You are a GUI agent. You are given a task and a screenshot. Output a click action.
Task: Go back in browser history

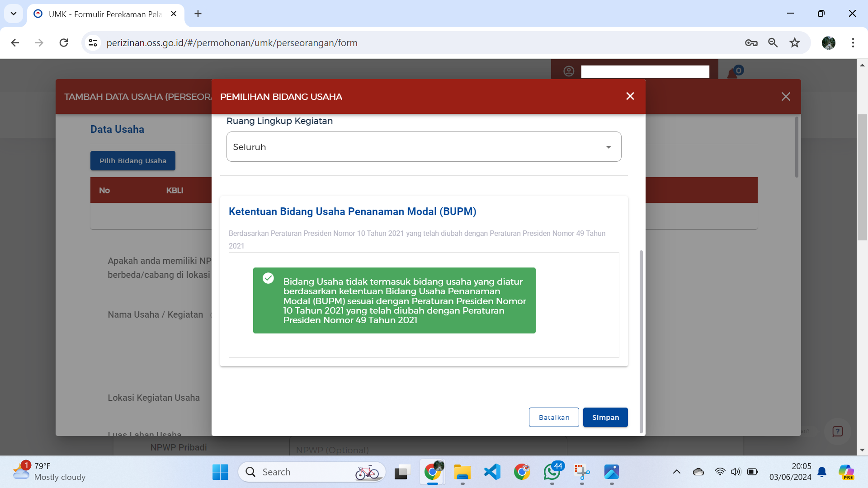15,43
